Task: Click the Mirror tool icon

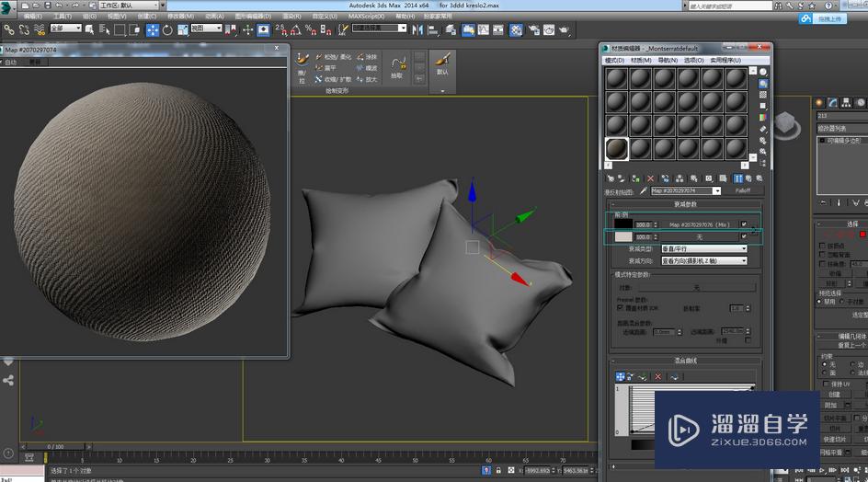Action: [419, 29]
